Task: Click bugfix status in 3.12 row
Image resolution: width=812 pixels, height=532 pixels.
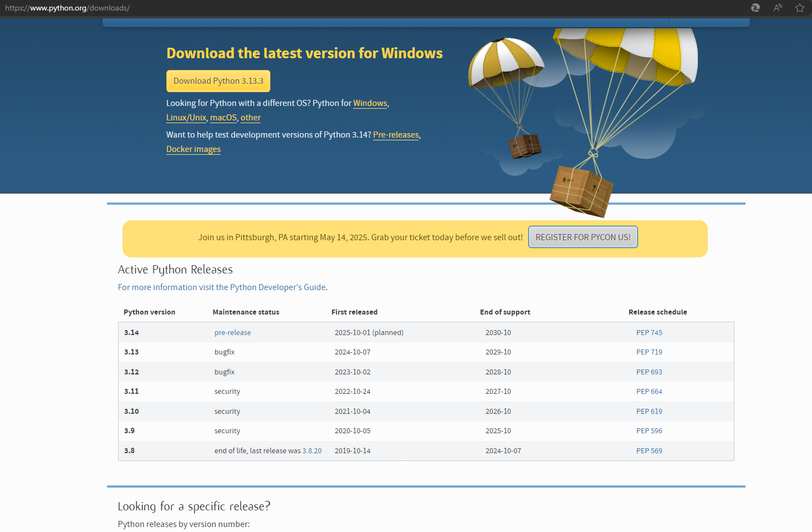Action: 224,372
